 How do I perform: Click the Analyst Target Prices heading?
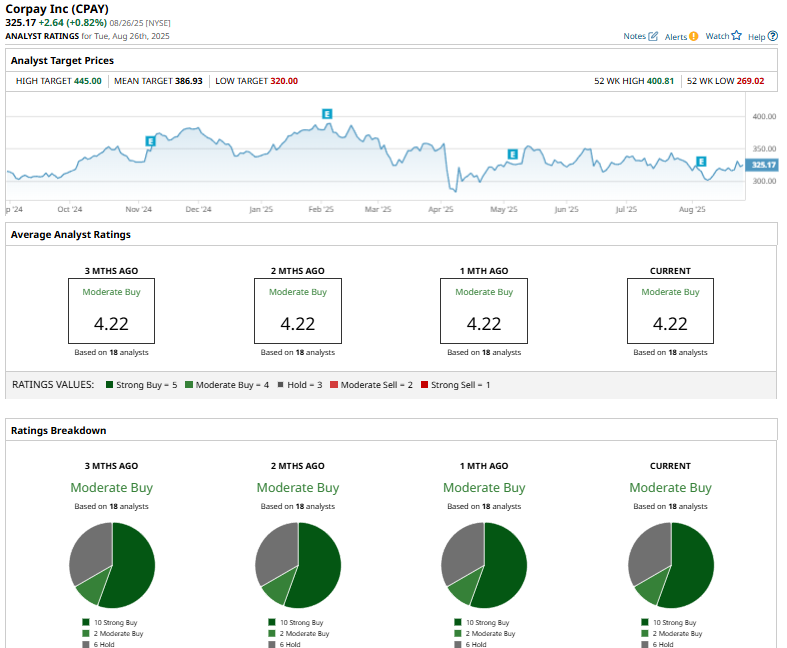click(62, 60)
